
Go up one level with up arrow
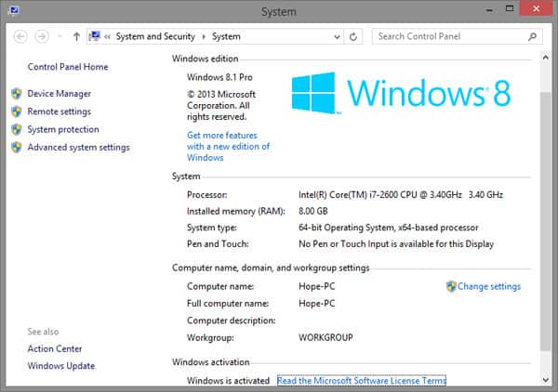tap(76, 36)
